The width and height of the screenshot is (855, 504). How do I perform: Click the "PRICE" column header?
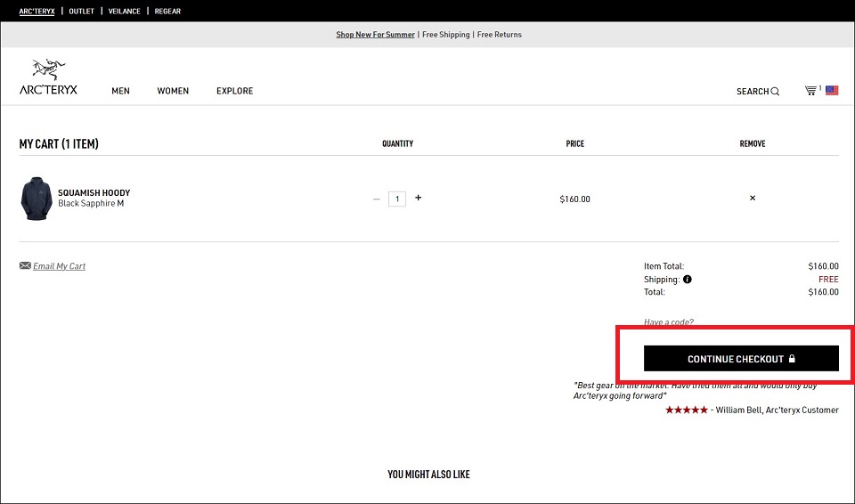click(x=574, y=144)
